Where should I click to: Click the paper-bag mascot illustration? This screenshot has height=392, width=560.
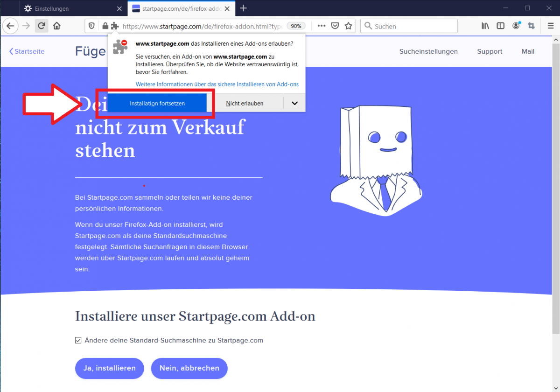pos(376,160)
